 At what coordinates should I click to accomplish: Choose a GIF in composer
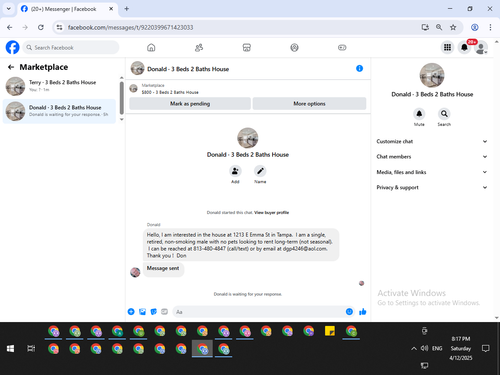tap(164, 312)
